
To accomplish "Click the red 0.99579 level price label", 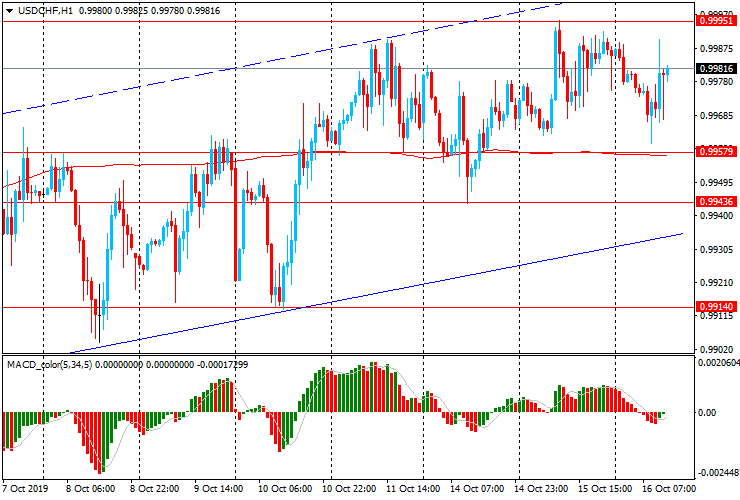I will (716, 152).
